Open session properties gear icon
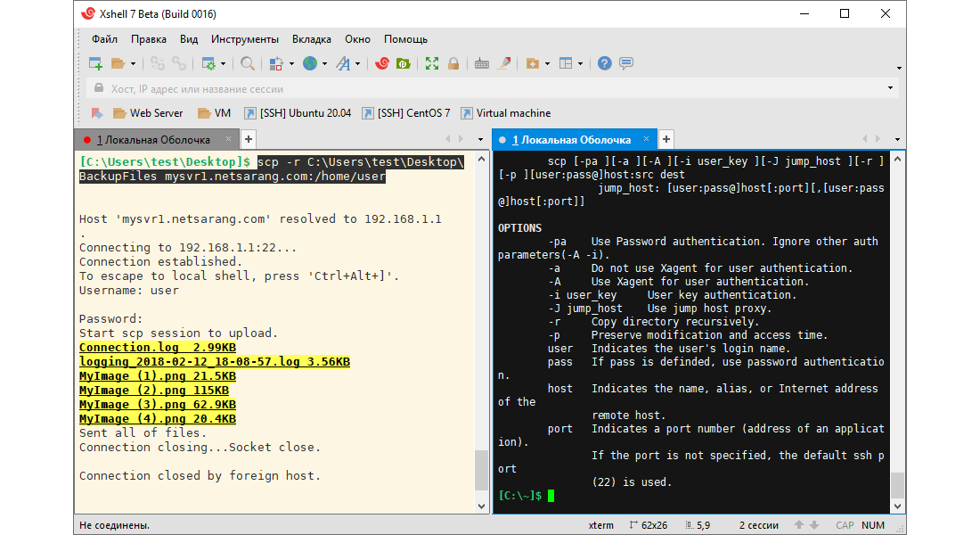This screenshot has width=980, height=535. (208, 63)
